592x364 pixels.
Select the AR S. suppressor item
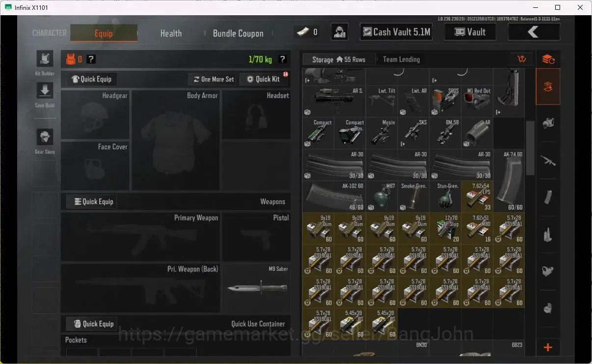tap(334, 101)
